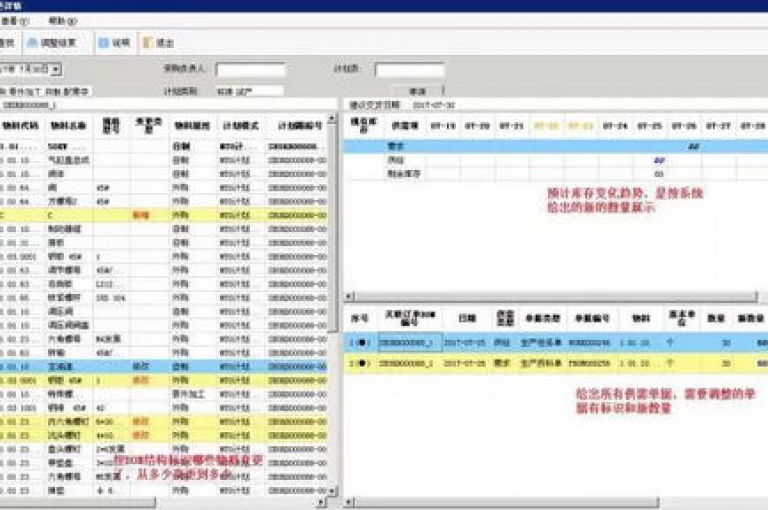Click the date cell in blue document row
Viewport: 768px width, 510px height.
click(464, 342)
